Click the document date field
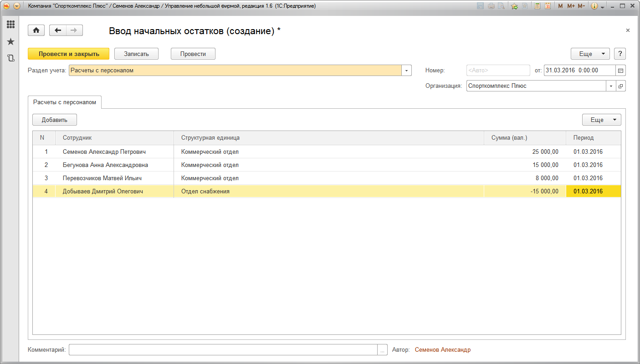 pos(579,71)
